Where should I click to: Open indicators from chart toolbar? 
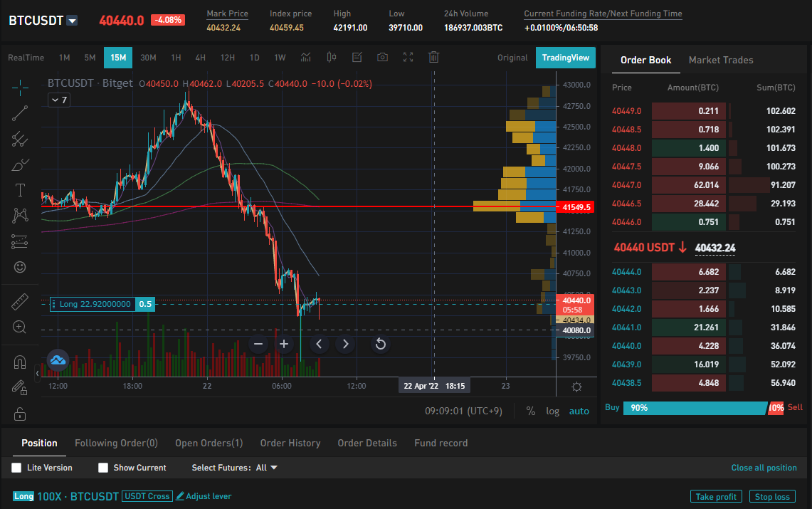306,58
